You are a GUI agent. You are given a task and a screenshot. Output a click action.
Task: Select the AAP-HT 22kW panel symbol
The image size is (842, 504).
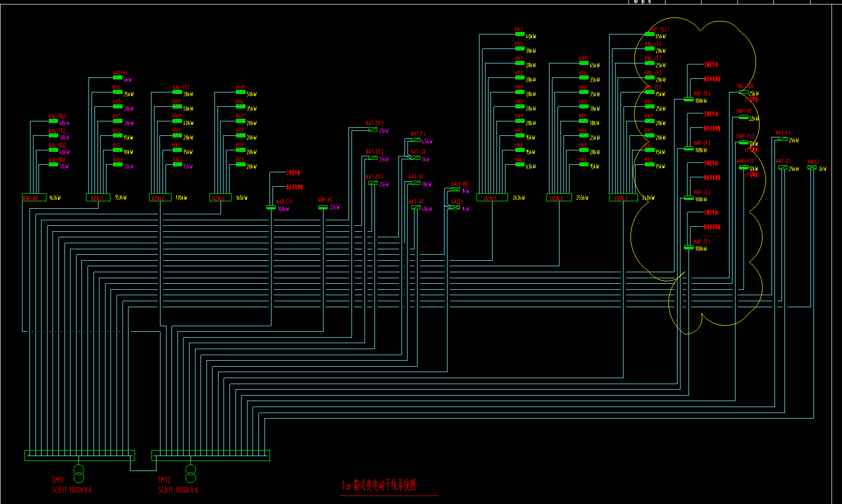(x=323, y=207)
